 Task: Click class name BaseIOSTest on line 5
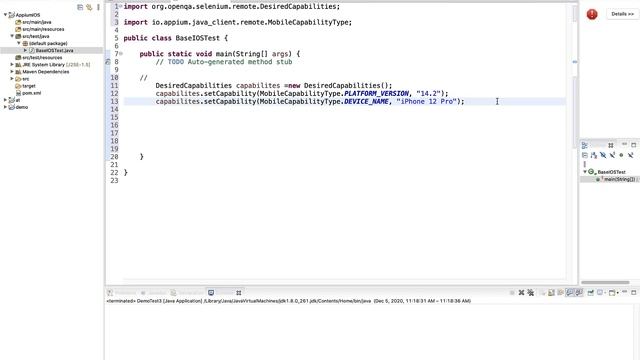pos(198,38)
